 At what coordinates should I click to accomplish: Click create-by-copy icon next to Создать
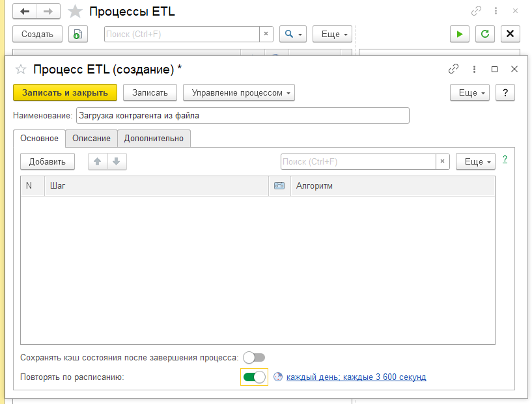pos(77,34)
